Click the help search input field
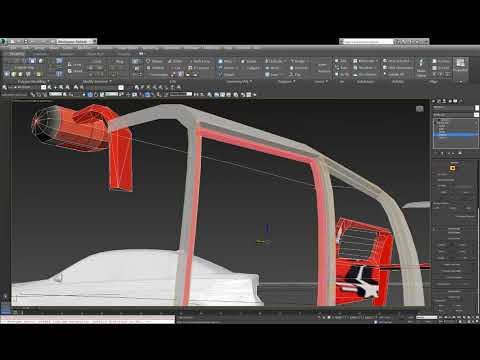The height and width of the screenshot is (360, 480). (367, 41)
